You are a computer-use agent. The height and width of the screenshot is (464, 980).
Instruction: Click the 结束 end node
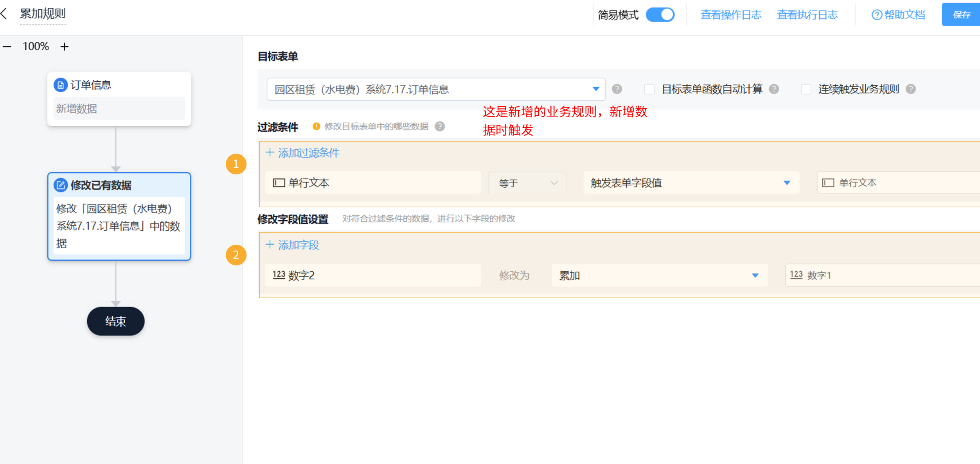[x=116, y=321]
